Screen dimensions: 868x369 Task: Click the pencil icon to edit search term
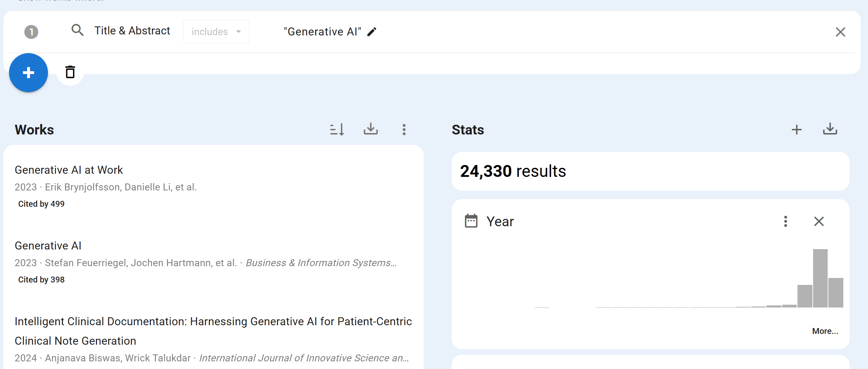(372, 32)
